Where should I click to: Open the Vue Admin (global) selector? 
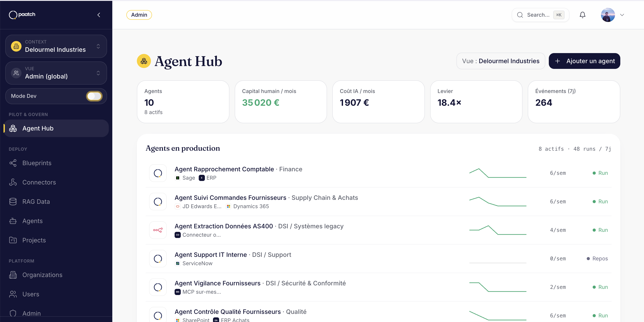pyautogui.click(x=56, y=73)
